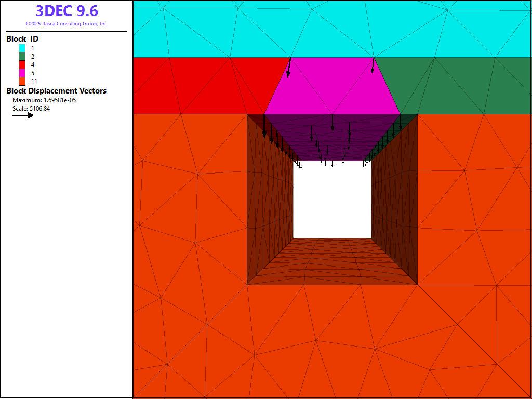The image size is (532, 399).
Task: Click the displacement arrow at the wedge's top-right corner
Action: pyautogui.click(x=373, y=65)
